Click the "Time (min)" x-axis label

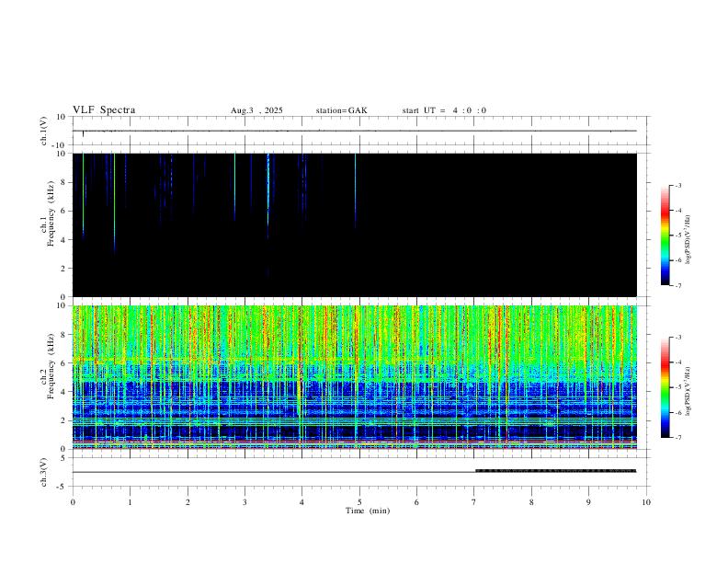point(368,511)
